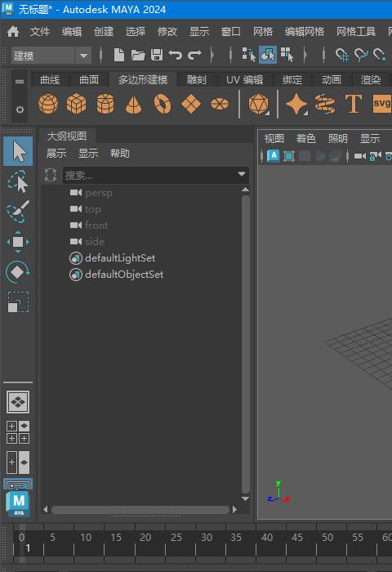392x572 pixels.
Task: Toggle select by object type mode
Action: click(x=268, y=55)
